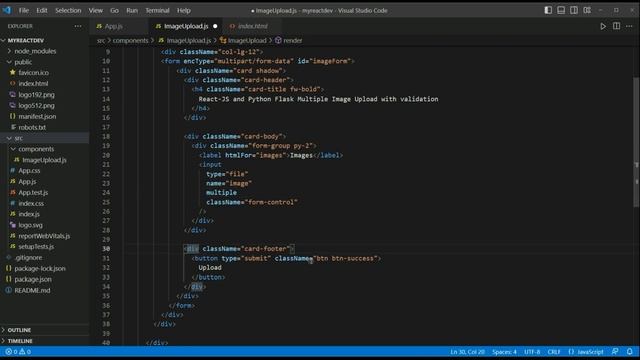Open setupTests.js file

[x=44, y=247]
